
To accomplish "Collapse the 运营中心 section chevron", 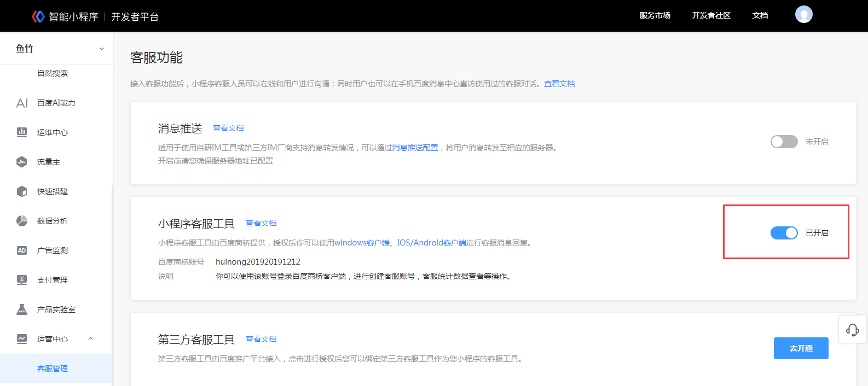I will tap(91, 339).
